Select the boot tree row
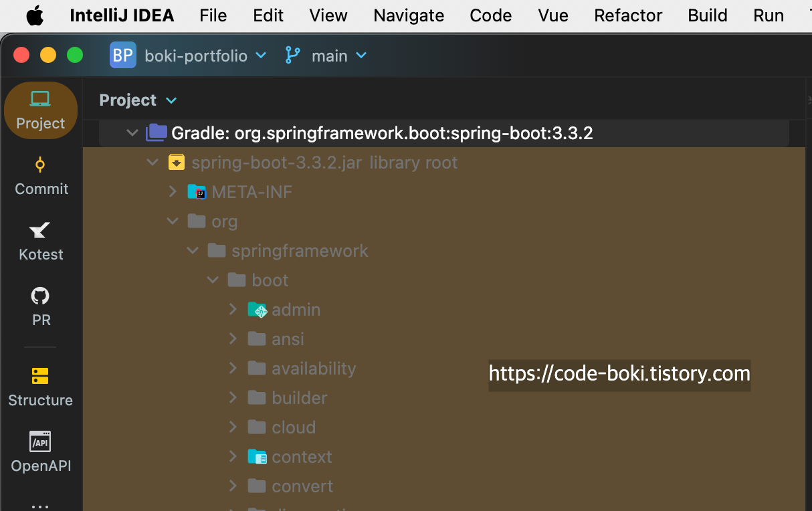Image resolution: width=812 pixels, height=511 pixels. [x=444, y=280]
